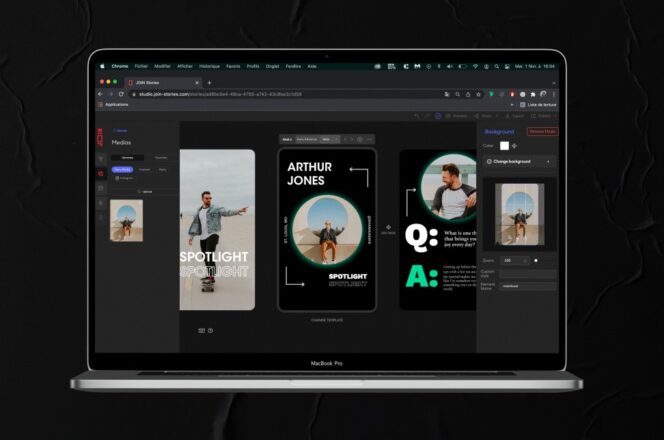Click the add page icon between the pages
Screen dimensions: 664x440
point(388,227)
